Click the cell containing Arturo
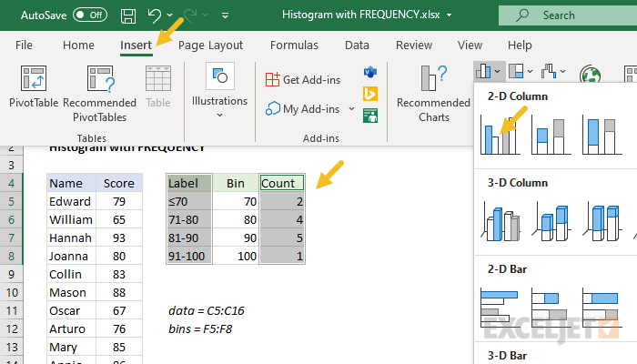The width and height of the screenshot is (637, 364). click(72, 329)
